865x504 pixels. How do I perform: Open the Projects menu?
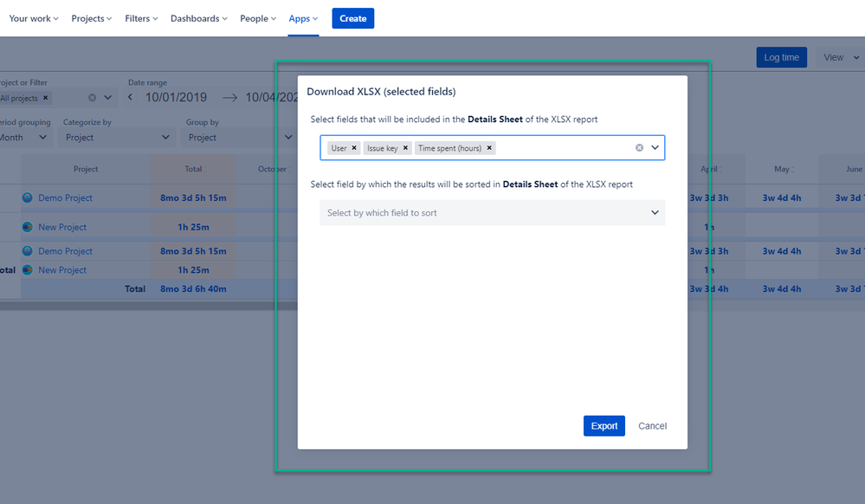pyautogui.click(x=92, y=18)
